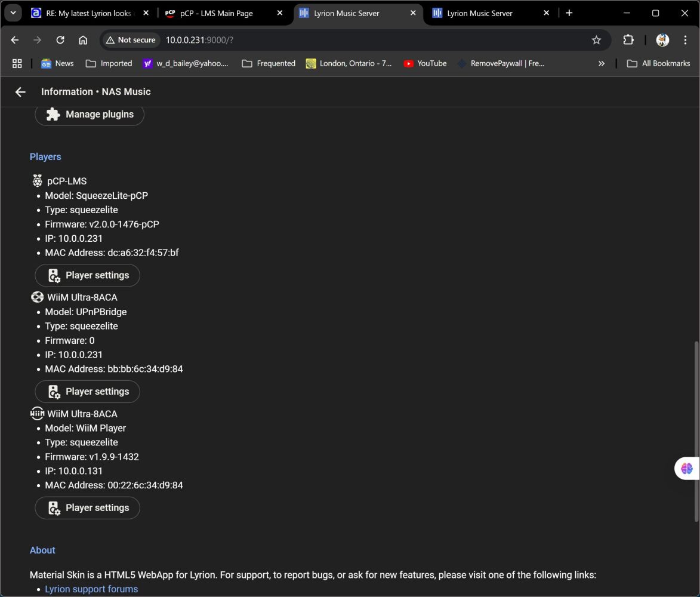This screenshot has width=700, height=597.
Task: Open a new browser tab
Action: 569,13
